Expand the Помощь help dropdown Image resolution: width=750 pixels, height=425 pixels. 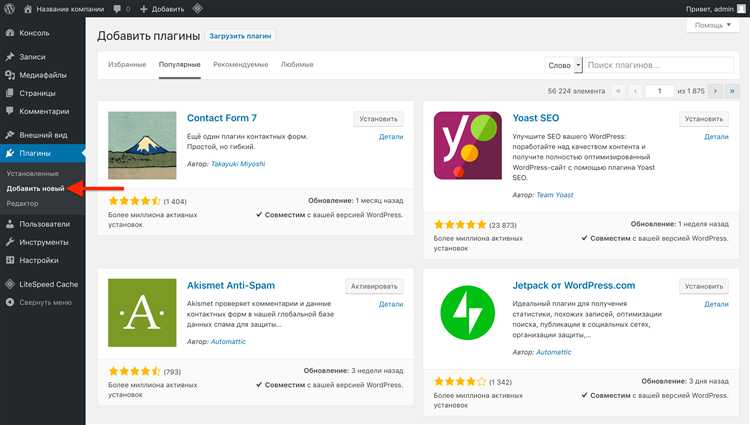[x=713, y=25]
